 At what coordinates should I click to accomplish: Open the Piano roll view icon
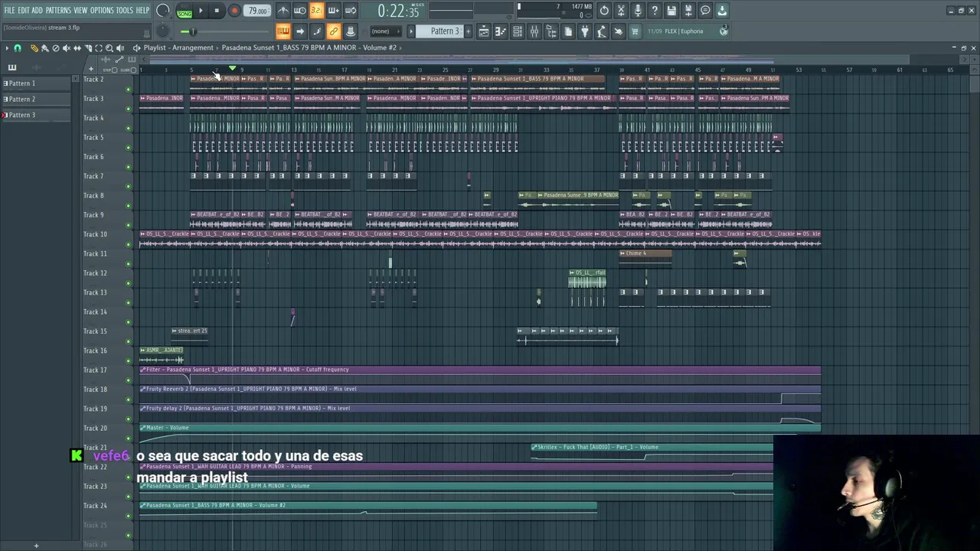[x=501, y=31]
